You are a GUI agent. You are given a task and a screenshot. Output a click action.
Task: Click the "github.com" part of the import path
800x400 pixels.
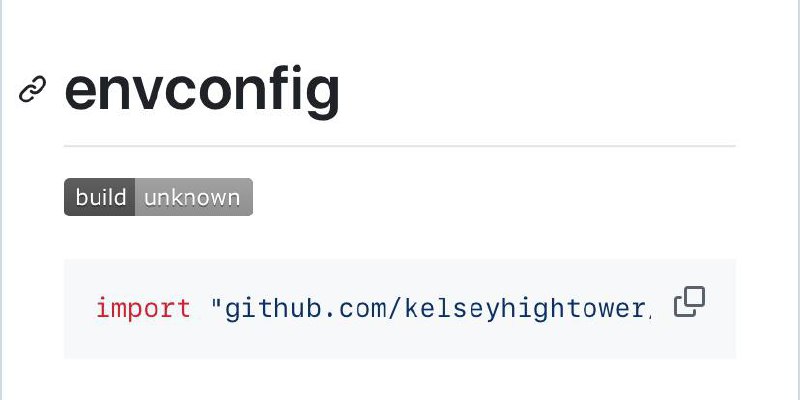click(x=304, y=308)
